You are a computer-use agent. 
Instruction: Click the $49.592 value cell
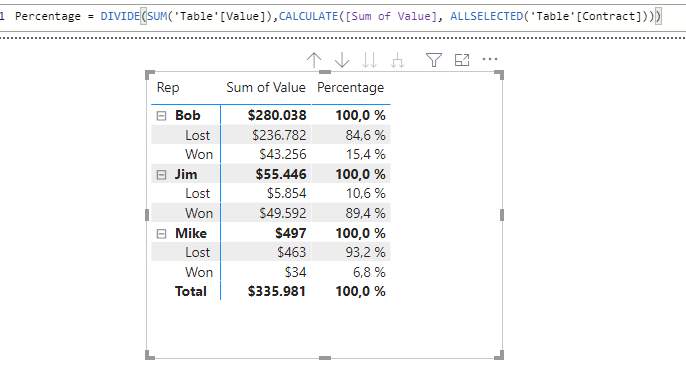click(283, 213)
